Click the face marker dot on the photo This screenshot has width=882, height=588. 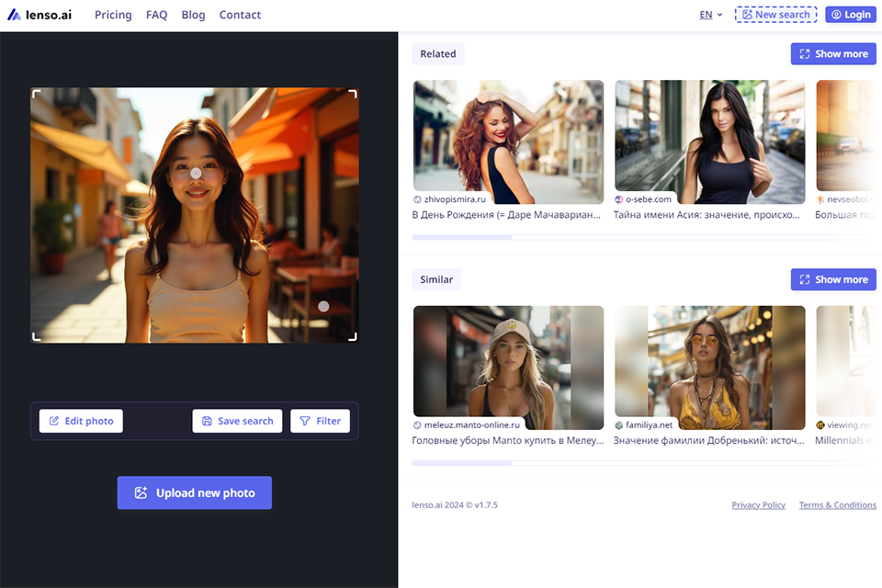click(x=195, y=174)
